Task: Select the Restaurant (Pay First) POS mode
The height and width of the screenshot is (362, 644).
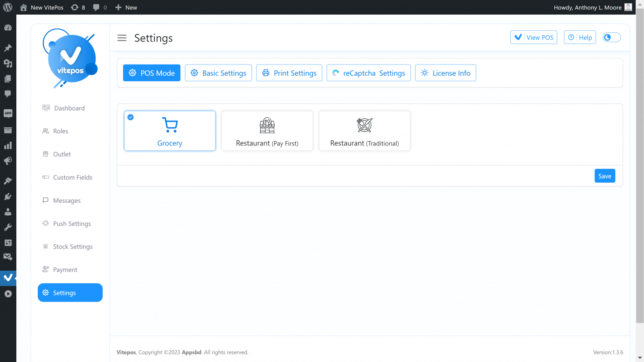Action: tap(267, 130)
